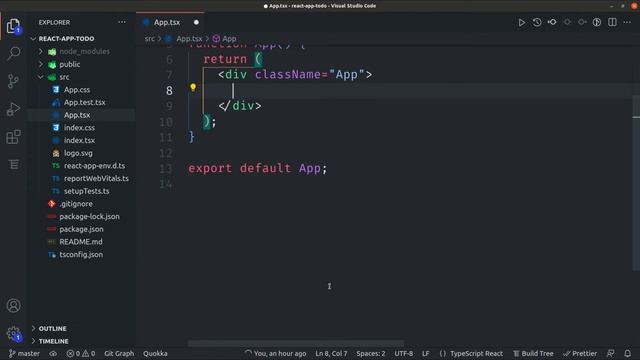Screen dimensions: 640x360
Task: Click the split editor icon
Action: [x=612, y=22]
